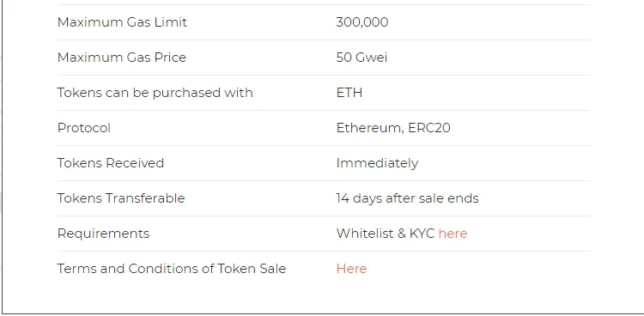Select the ETH value text
This screenshot has width=644, height=316.
(349, 93)
